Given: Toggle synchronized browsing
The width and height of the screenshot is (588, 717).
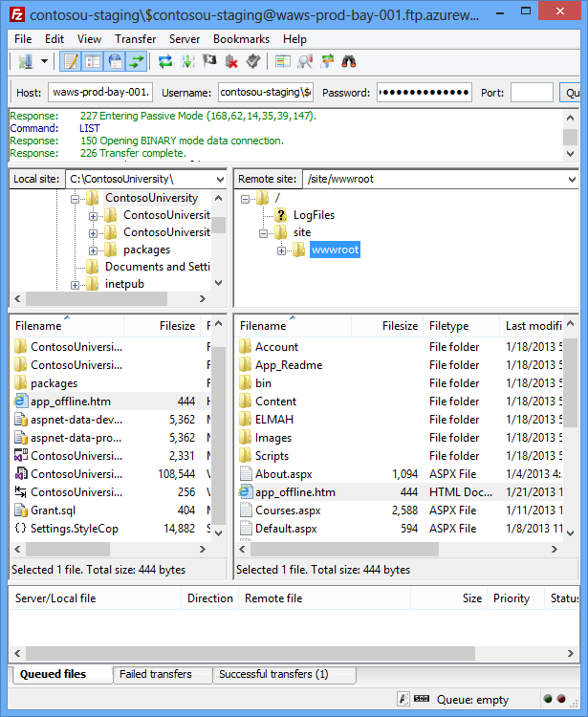Looking at the screenshot, I should (x=327, y=61).
